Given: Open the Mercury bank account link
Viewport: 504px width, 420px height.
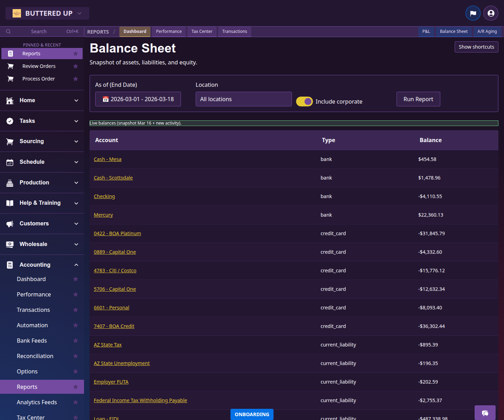Looking at the screenshot, I should coord(103,215).
